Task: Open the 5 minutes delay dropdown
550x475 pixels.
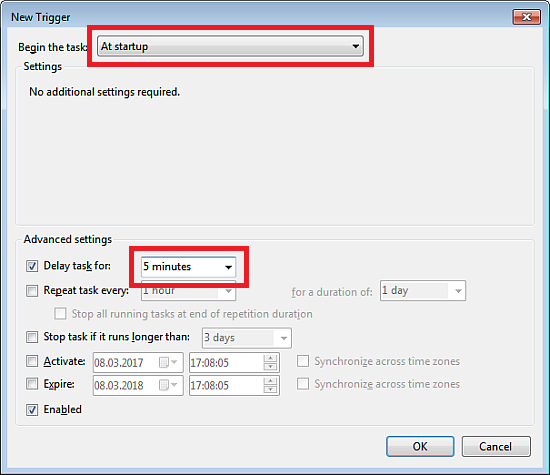Action: coord(188,267)
